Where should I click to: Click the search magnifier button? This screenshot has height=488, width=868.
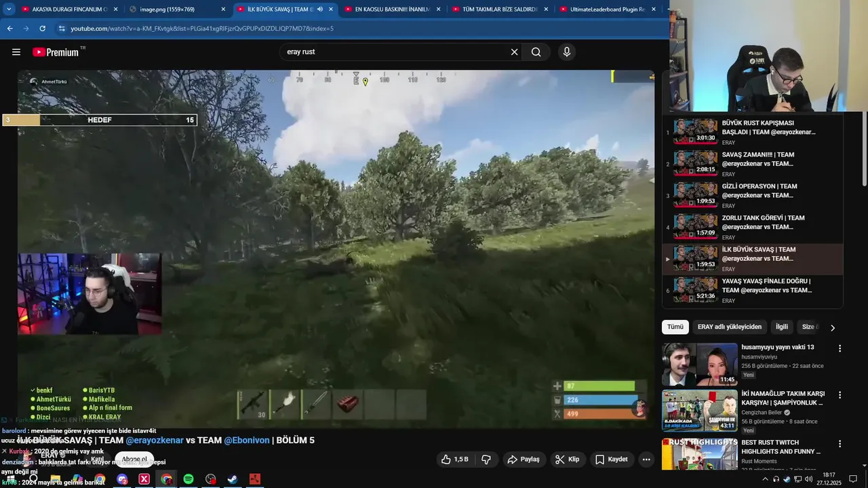pyautogui.click(x=536, y=52)
